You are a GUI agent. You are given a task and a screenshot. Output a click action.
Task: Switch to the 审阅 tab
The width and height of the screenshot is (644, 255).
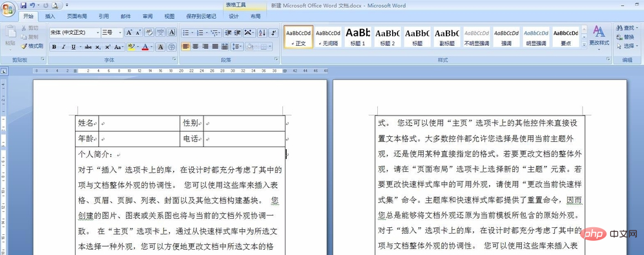click(147, 16)
